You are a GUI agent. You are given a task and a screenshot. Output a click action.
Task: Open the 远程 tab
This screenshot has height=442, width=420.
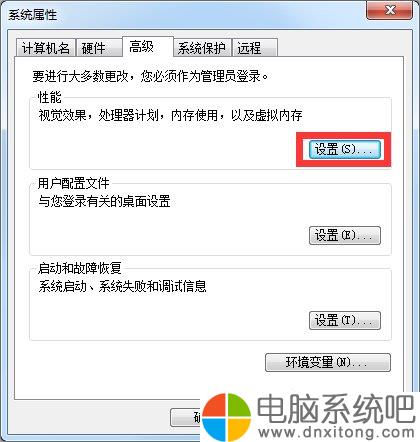(x=255, y=48)
